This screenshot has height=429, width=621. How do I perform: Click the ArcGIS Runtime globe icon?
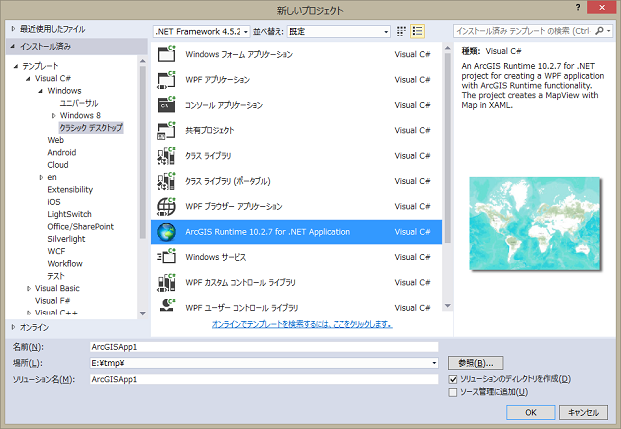tap(166, 232)
